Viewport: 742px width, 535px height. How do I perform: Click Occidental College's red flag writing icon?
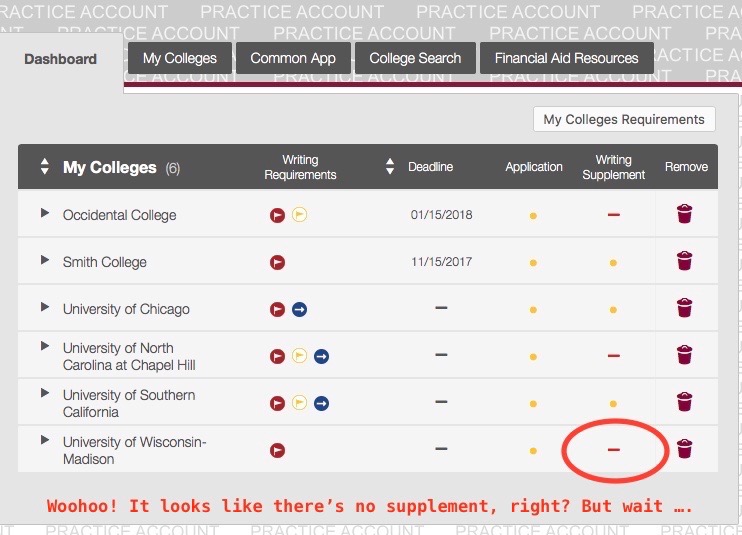[x=277, y=215]
